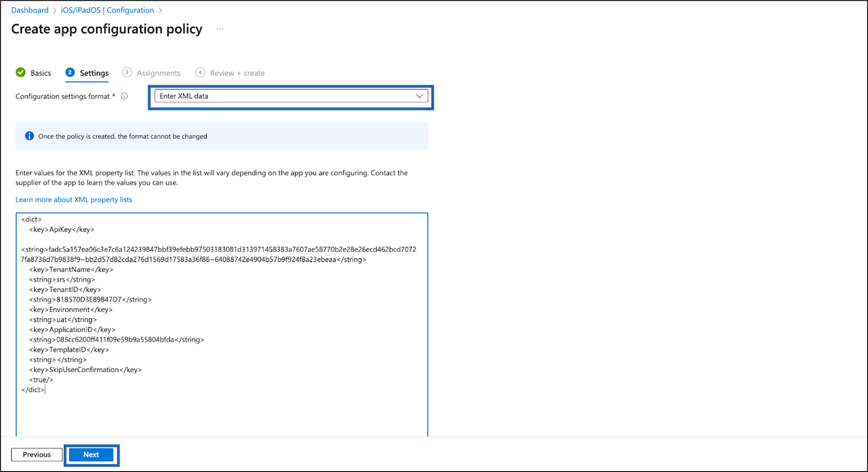Select the Settings tab label
The width and height of the screenshot is (868, 472).
tap(94, 73)
